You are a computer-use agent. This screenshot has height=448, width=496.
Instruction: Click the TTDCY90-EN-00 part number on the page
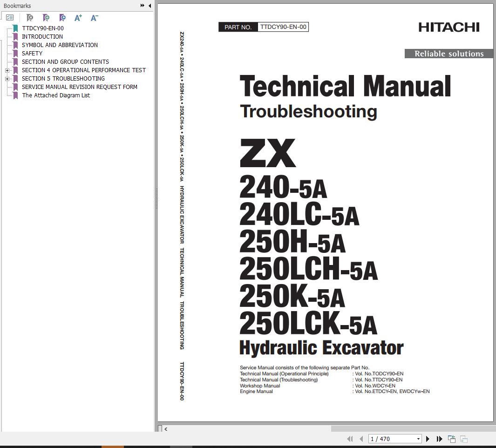coord(284,27)
